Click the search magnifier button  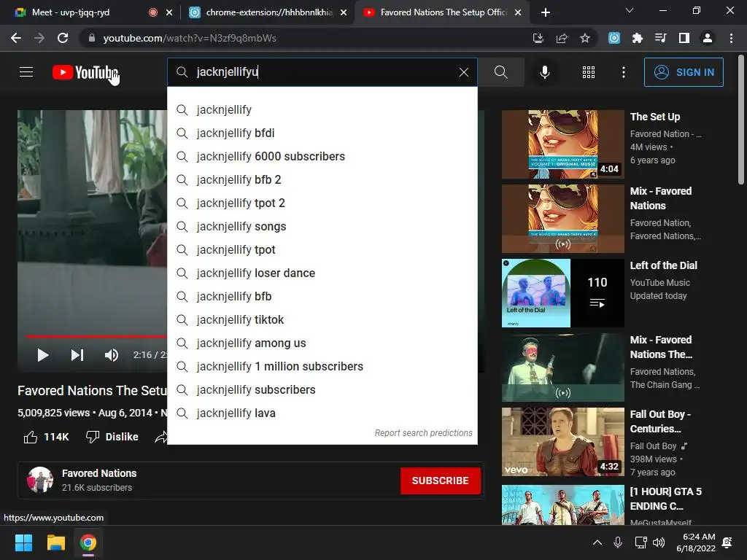click(500, 72)
